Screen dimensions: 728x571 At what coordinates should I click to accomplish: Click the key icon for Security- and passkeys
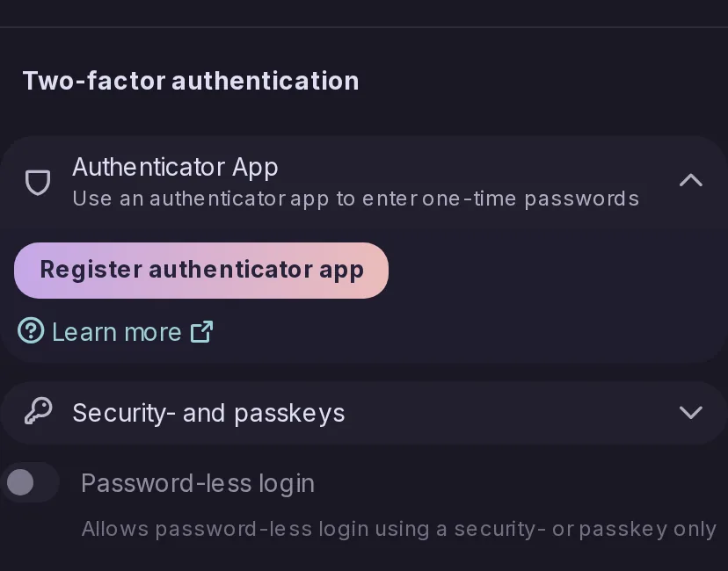click(x=38, y=411)
